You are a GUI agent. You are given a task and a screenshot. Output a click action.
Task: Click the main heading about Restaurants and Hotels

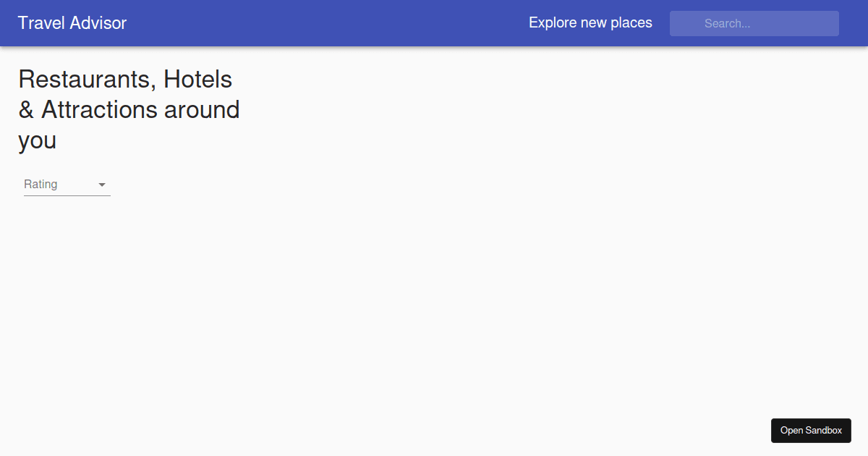(129, 109)
